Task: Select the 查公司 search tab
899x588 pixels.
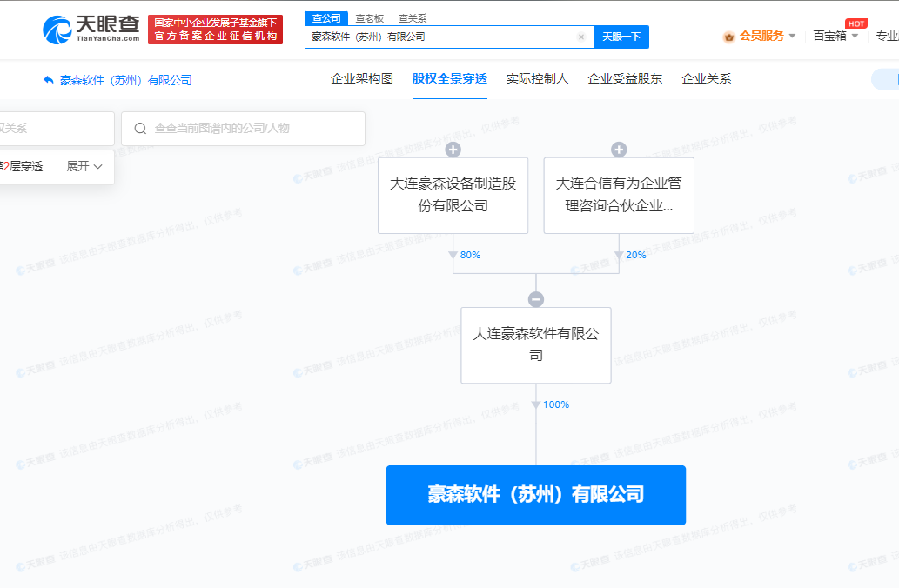Action: click(325, 18)
